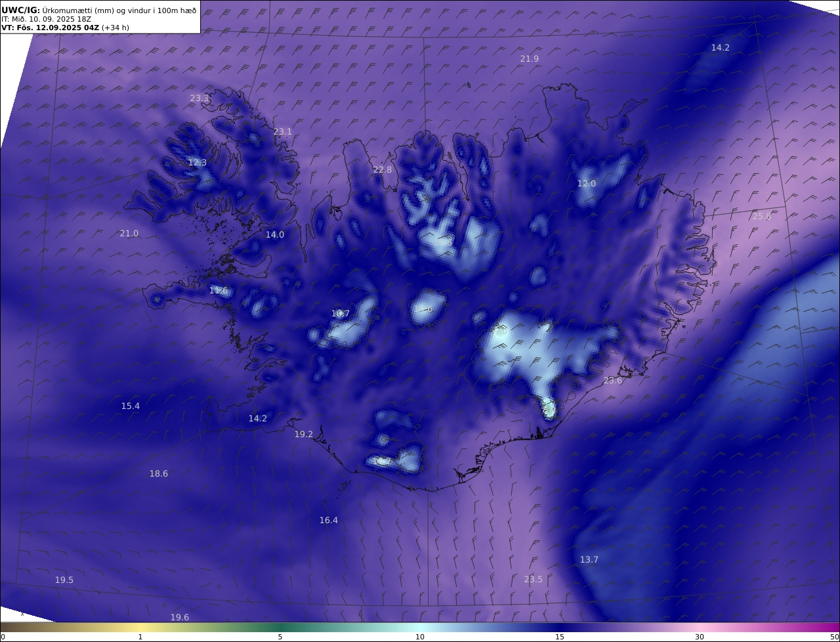840x642 pixels.
Task: Click the 14.2 value near the 21.9 label
Action: pos(721,48)
